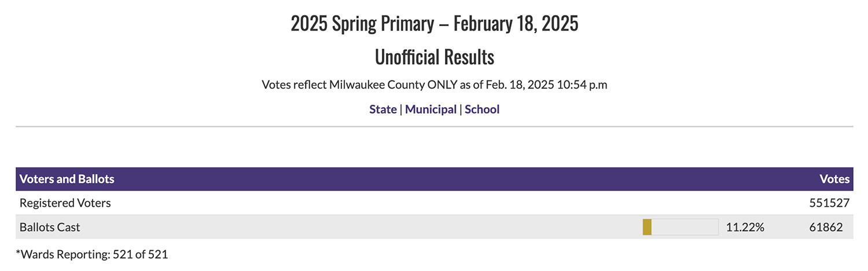The width and height of the screenshot is (868, 271).
Task: Click the gold filled portion of turnout bar
Action: 647,227
